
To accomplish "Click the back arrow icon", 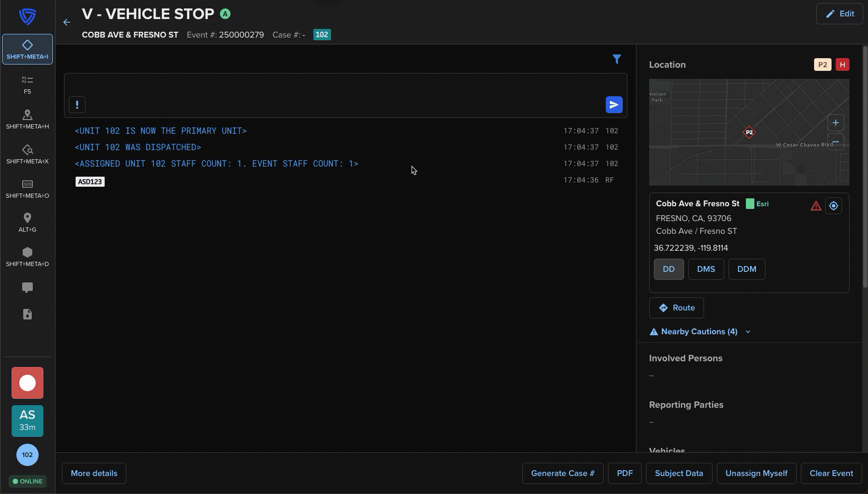I will pos(67,22).
